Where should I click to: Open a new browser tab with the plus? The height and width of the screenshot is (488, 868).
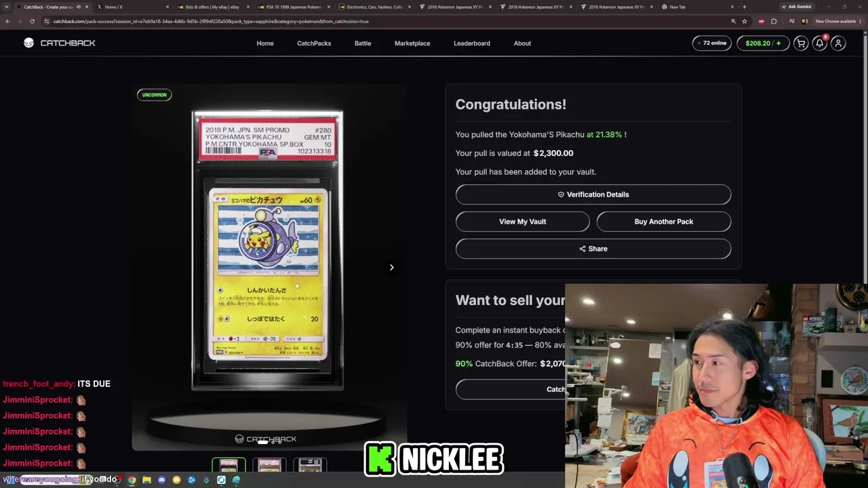coord(745,7)
